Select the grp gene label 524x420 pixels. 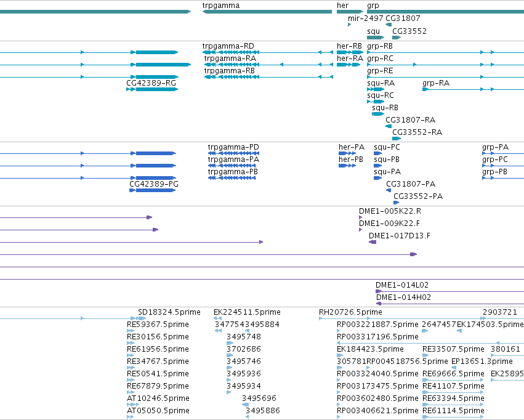click(373, 6)
